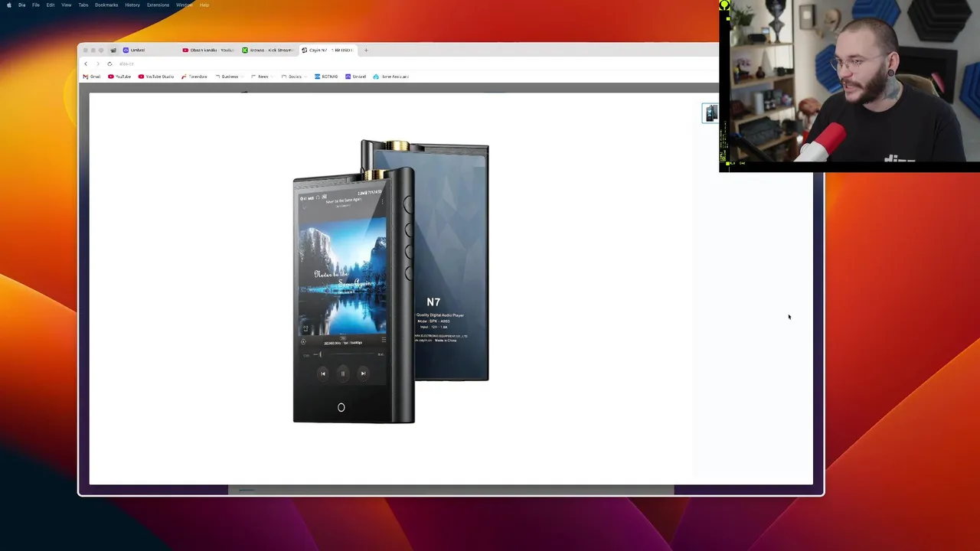The height and width of the screenshot is (551, 980).
Task: Open the File menu
Action: coord(36,5)
